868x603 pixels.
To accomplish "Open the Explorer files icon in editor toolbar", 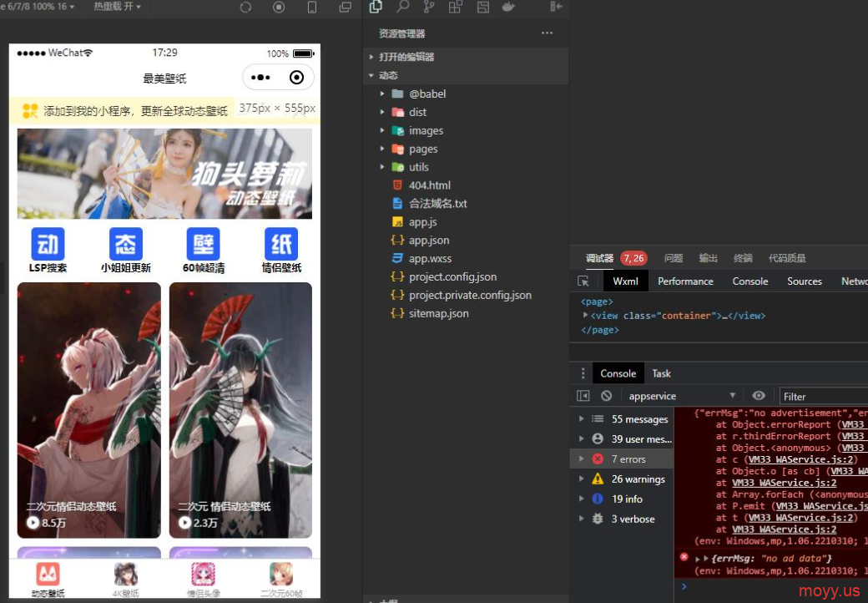I will tap(376, 7).
